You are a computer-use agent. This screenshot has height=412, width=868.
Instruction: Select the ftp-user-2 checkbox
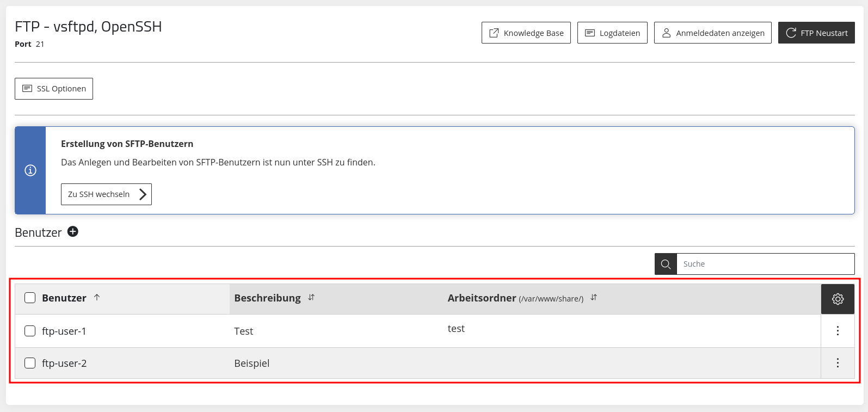point(30,363)
